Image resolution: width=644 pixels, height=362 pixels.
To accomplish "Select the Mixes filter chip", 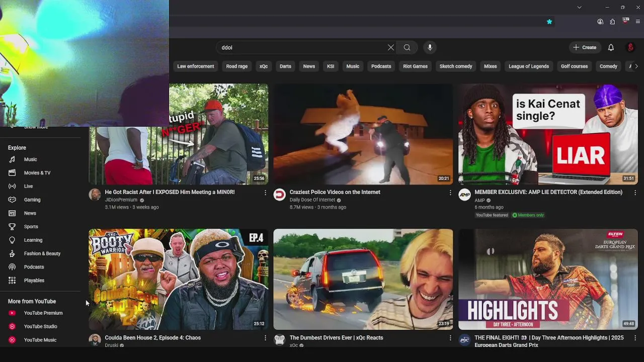I will coord(490,66).
